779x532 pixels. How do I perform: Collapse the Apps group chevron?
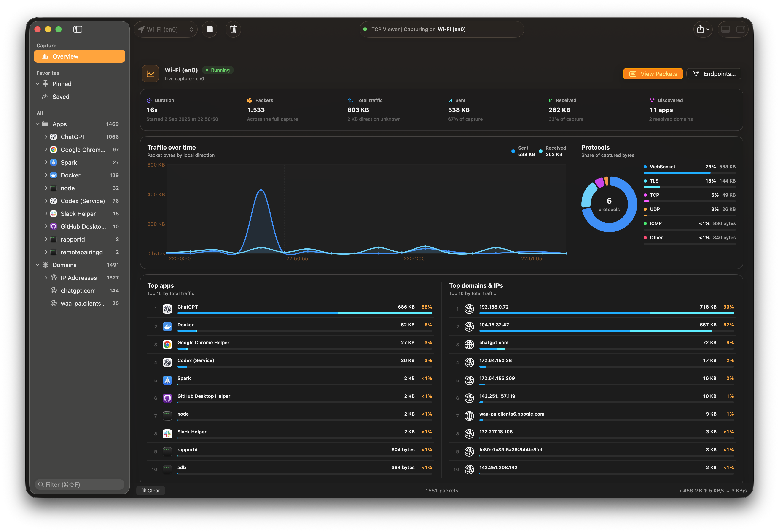point(38,124)
